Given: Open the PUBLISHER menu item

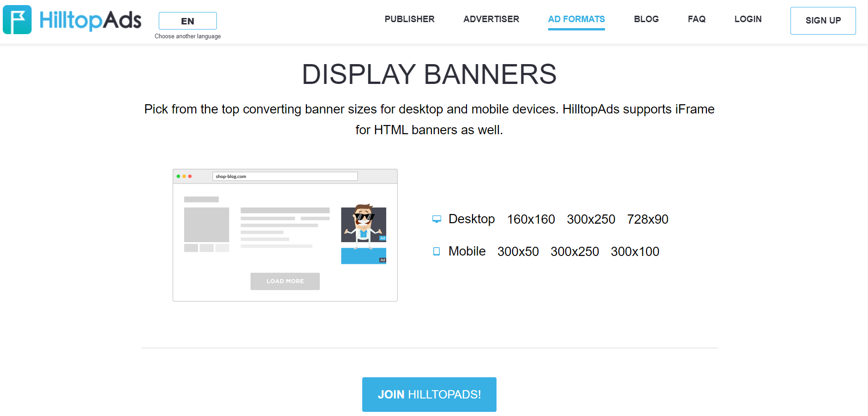Looking at the screenshot, I should tap(410, 19).
